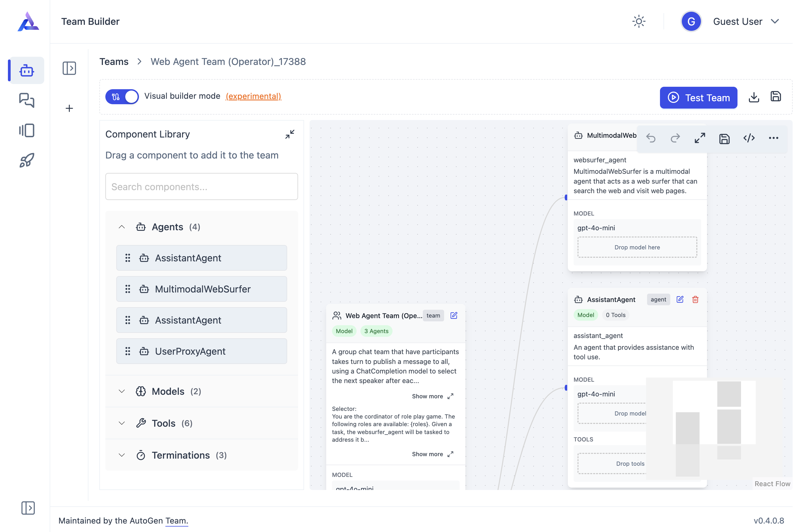Open the code view using the </> icon
This screenshot has height=532, width=803.
tap(749, 138)
